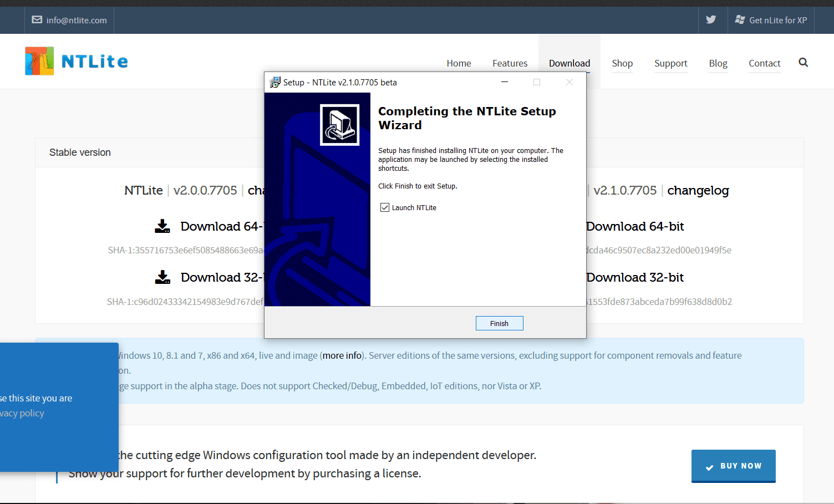This screenshot has height=504, width=834.
Task: Uncheck the Launch NTLite checkbox
Action: (x=385, y=207)
